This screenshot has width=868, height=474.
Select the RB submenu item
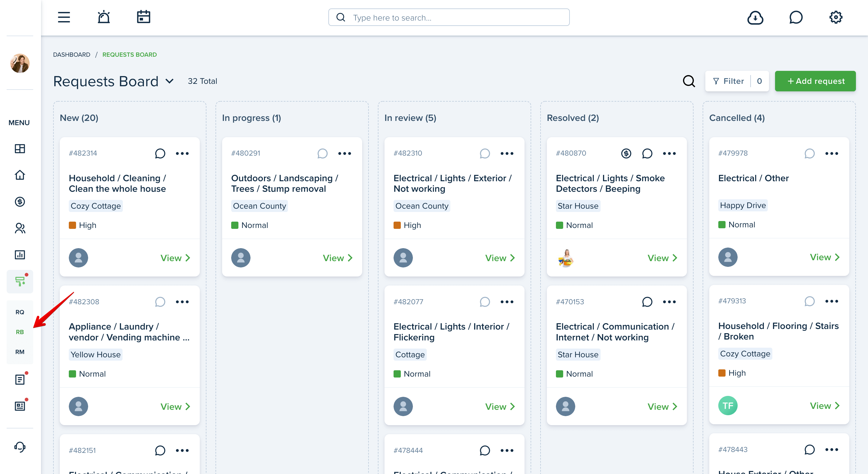(20, 332)
